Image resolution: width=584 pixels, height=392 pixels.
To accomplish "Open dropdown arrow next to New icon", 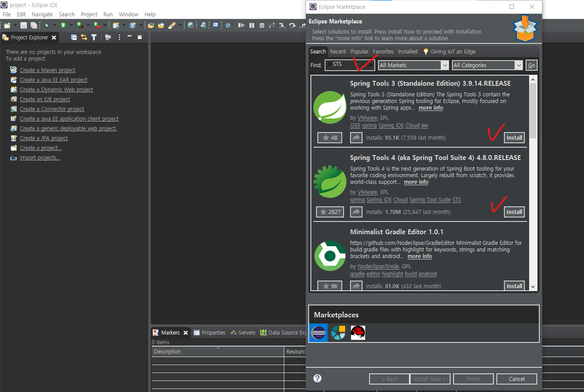I will click(15, 26).
